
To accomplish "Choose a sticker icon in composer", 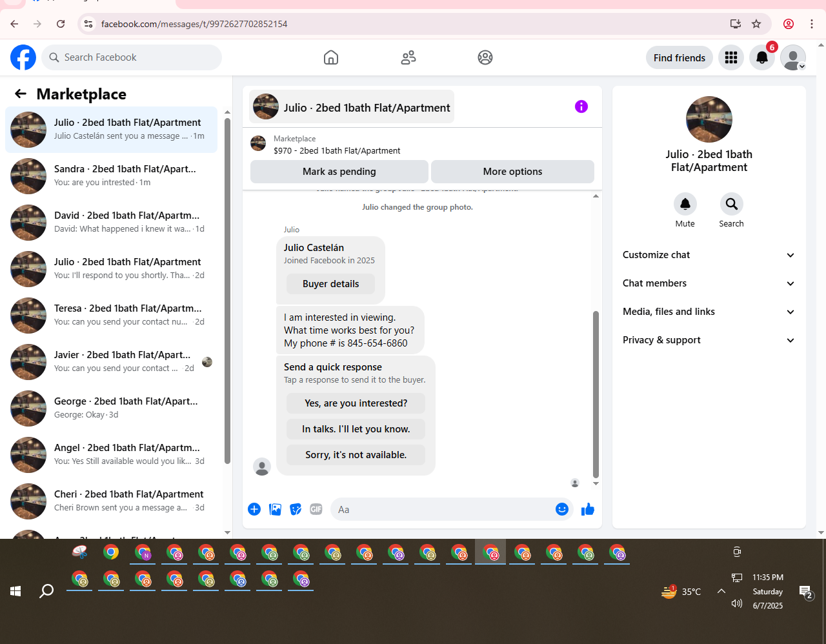I will [296, 509].
